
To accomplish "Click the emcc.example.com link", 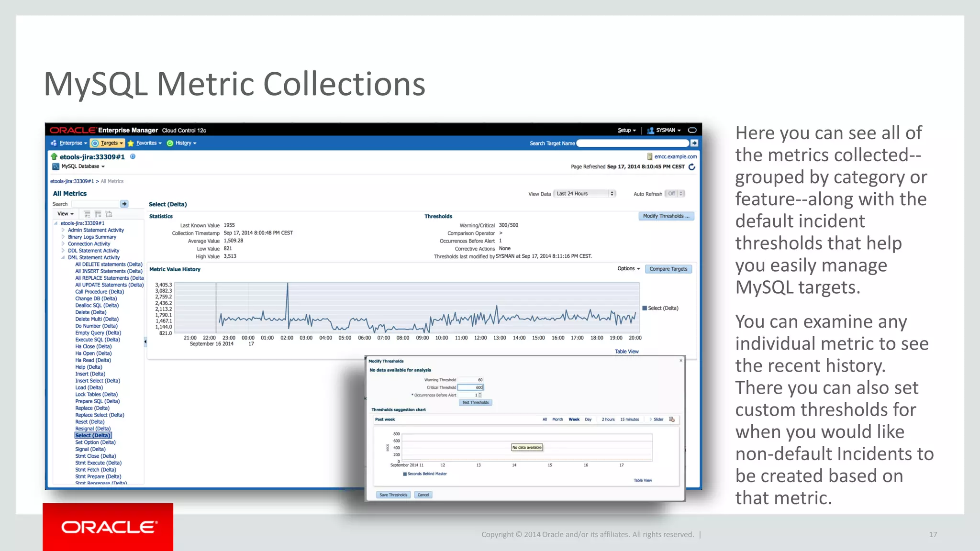I will click(676, 156).
